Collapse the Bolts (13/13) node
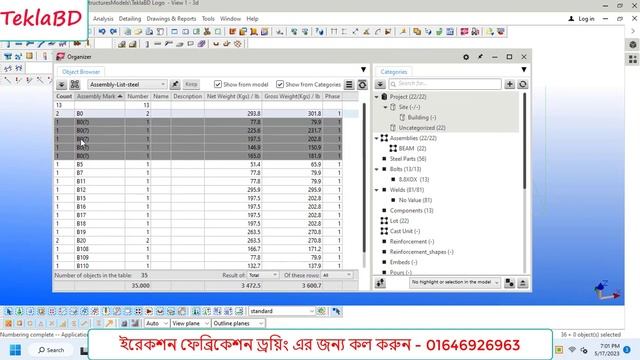Image resolution: width=640 pixels, height=360 pixels. [x=376, y=169]
